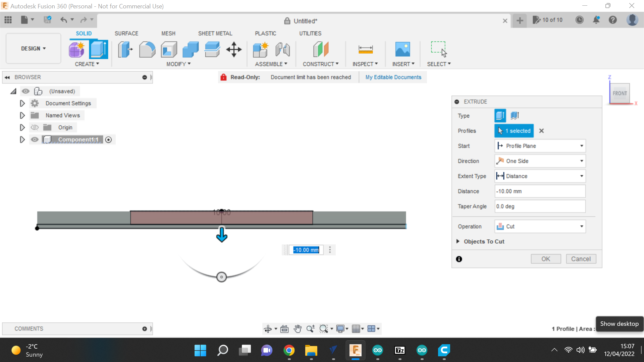Hide the Component1:1 body
Image resolution: width=644 pixels, height=362 pixels.
(x=35, y=139)
